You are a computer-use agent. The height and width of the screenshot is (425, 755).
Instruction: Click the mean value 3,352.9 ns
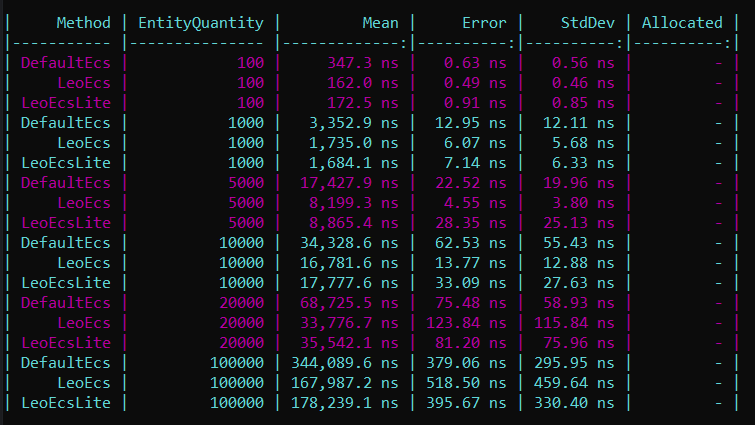point(353,123)
